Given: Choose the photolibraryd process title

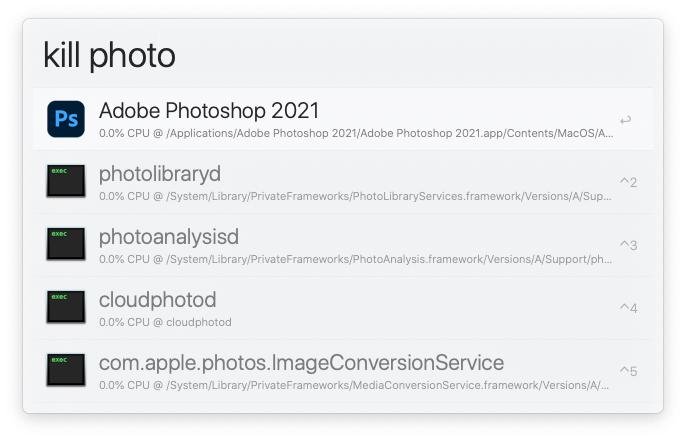Looking at the screenshot, I should [159, 173].
